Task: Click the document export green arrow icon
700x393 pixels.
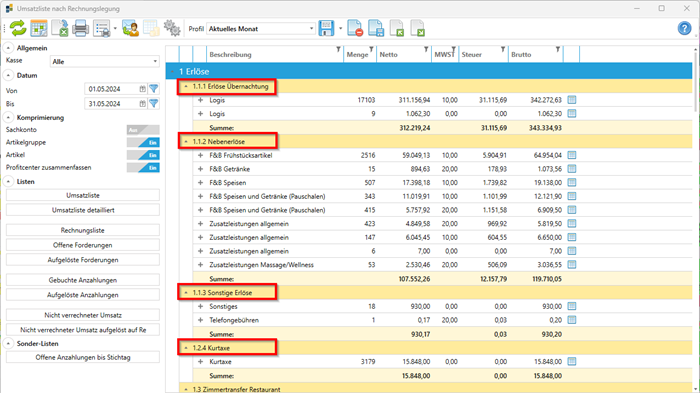Action: point(418,29)
